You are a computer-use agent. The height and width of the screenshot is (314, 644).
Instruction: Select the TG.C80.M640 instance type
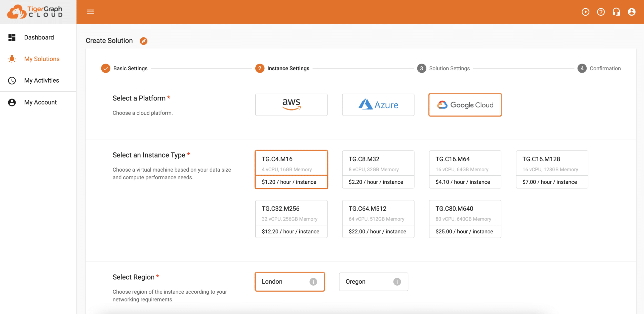(x=465, y=219)
